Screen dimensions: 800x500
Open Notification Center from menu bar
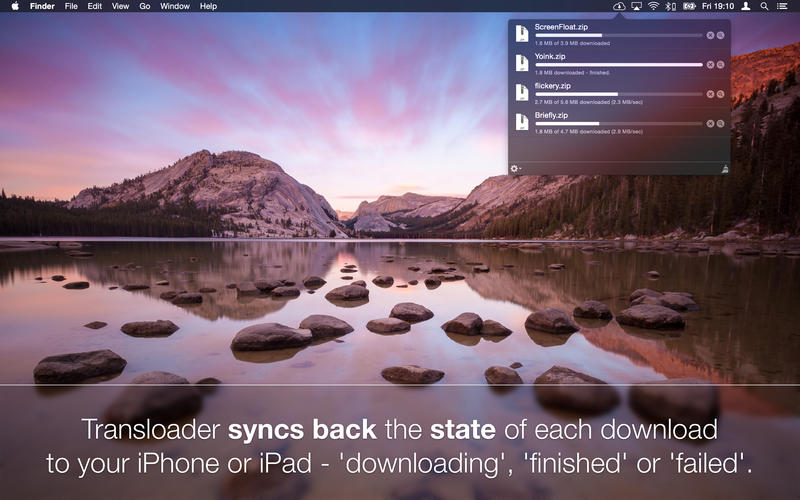(x=783, y=6)
